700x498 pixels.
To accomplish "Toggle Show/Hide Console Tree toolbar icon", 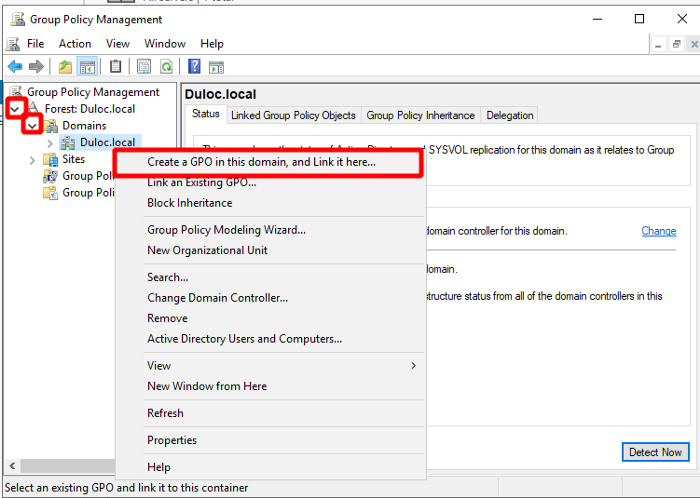I will click(x=88, y=67).
